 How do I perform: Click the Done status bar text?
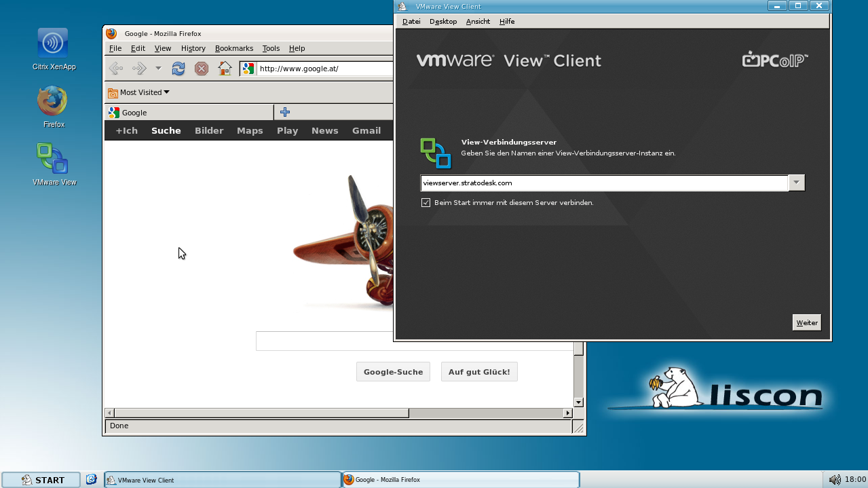tap(119, 426)
